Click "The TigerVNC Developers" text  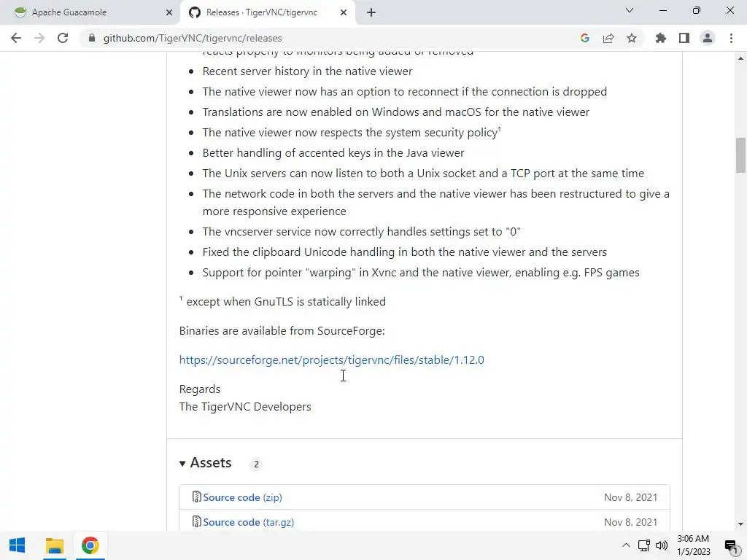245,407
